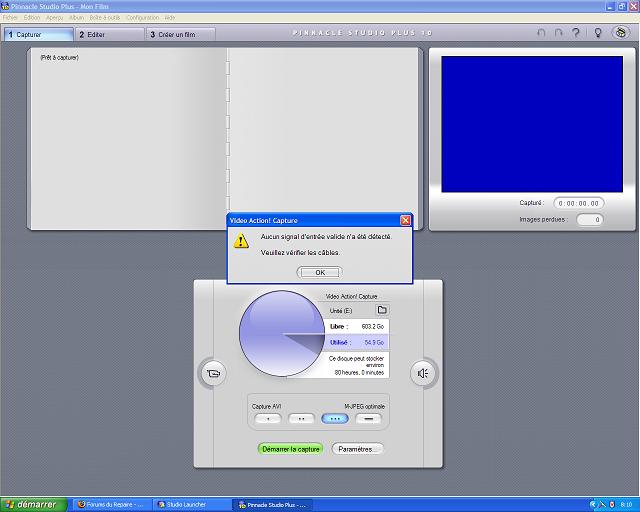The height and width of the screenshot is (512, 640).
Task: Click the Veuillez vérifier les câbles text
Action: (x=300, y=252)
